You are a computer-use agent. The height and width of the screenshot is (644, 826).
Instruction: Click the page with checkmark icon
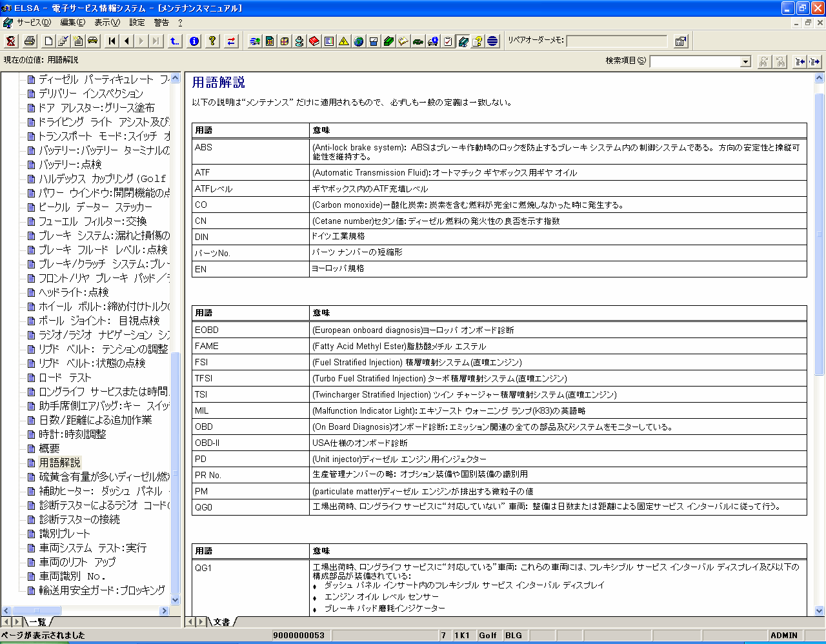click(x=63, y=41)
